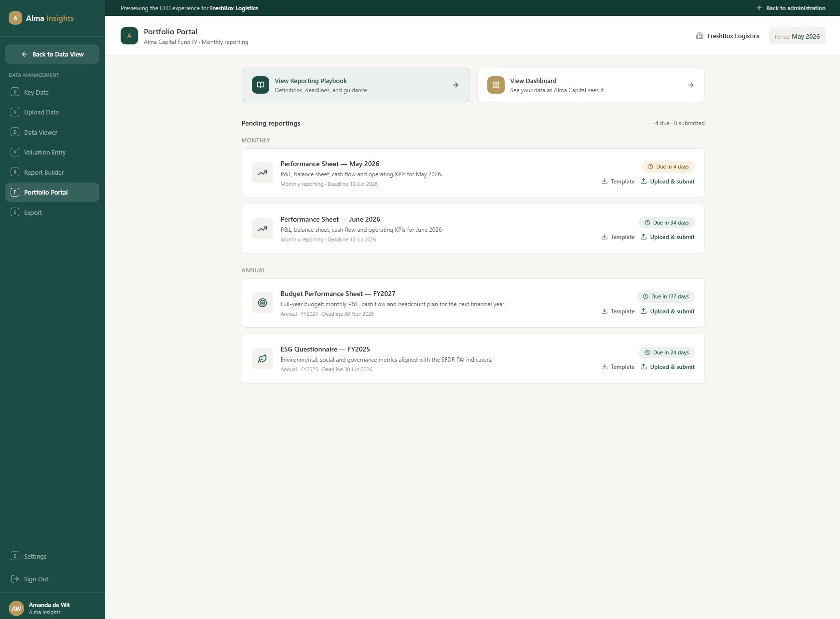Viewport: 840px width, 619px height.
Task: Click arrow on View Dashboard card
Action: click(x=691, y=85)
